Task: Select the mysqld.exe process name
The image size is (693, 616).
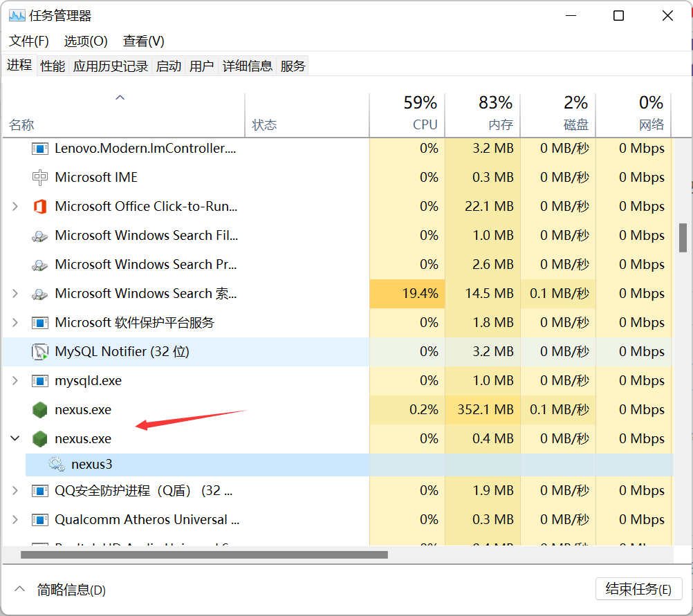Action: coord(88,381)
